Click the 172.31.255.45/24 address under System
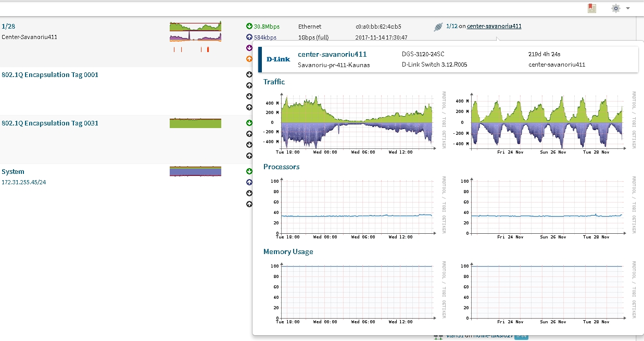This screenshot has width=644, height=341. coord(24,182)
